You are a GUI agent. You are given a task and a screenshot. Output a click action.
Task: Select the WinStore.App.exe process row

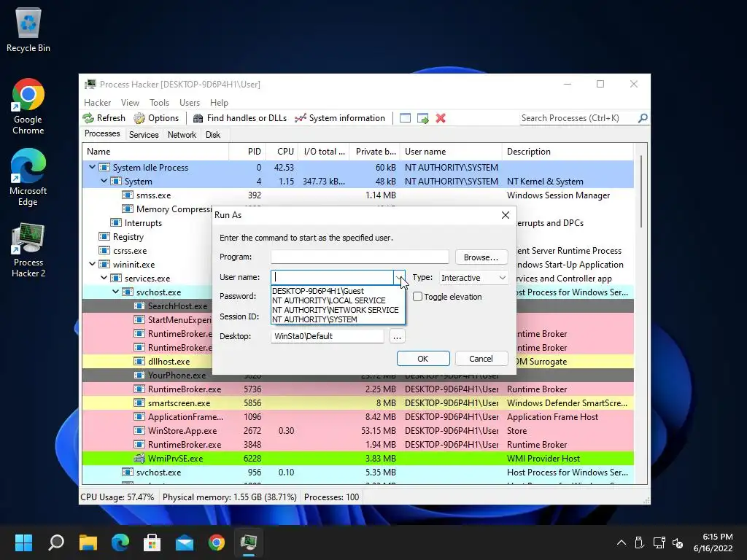pos(357,430)
